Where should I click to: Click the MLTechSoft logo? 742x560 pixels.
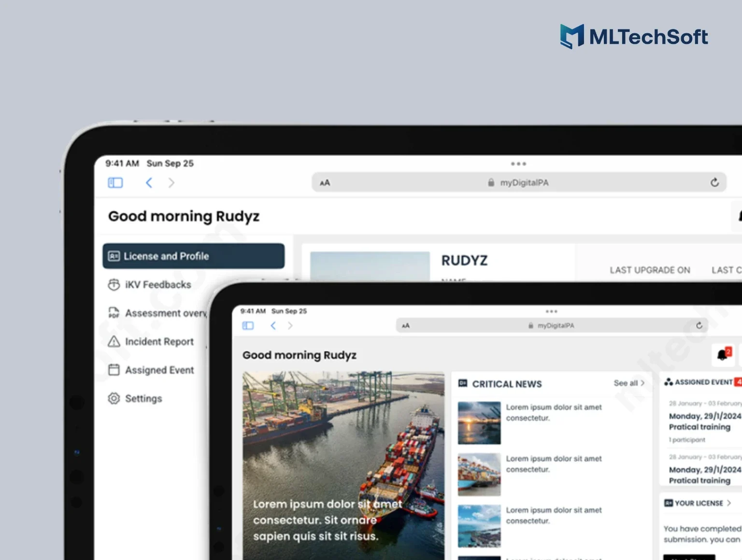tap(634, 37)
